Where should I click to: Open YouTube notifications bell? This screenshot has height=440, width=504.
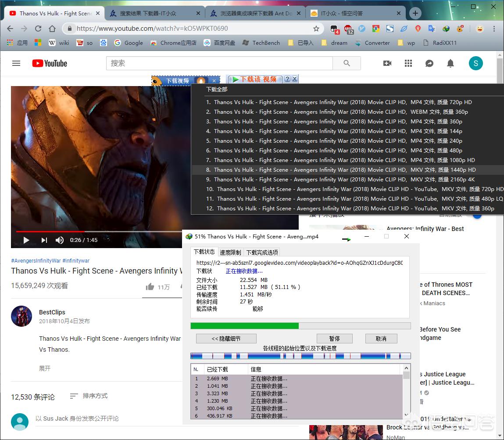coord(450,63)
